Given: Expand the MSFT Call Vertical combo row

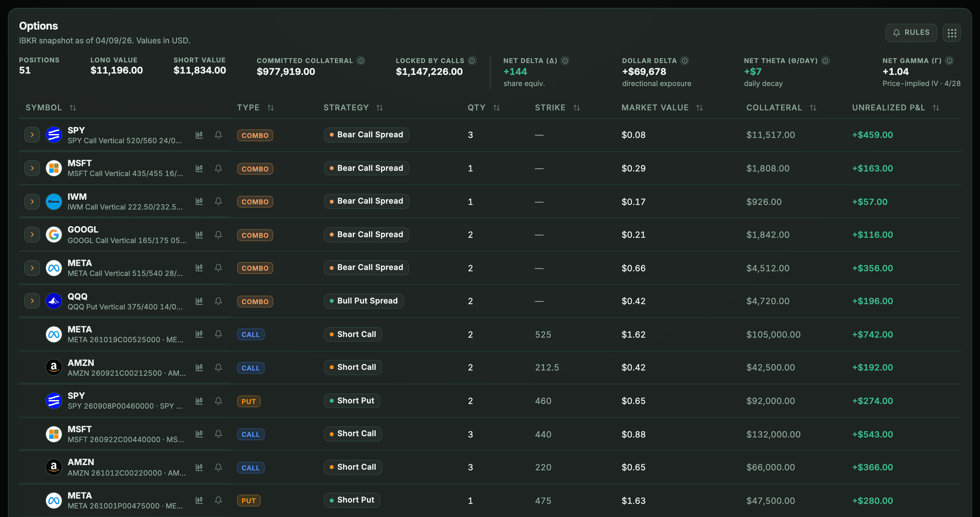Looking at the screenshot, I should click(32, 168).
